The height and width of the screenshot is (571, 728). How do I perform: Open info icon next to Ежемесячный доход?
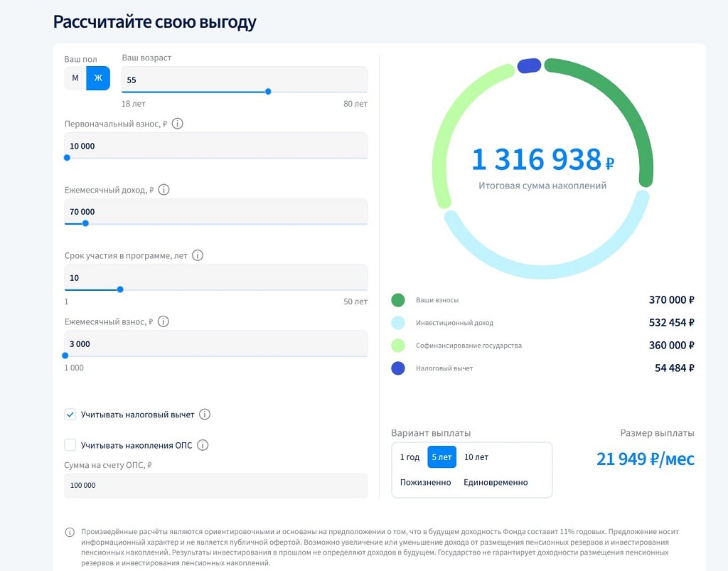pyautogui.click(x=164, y=189)
